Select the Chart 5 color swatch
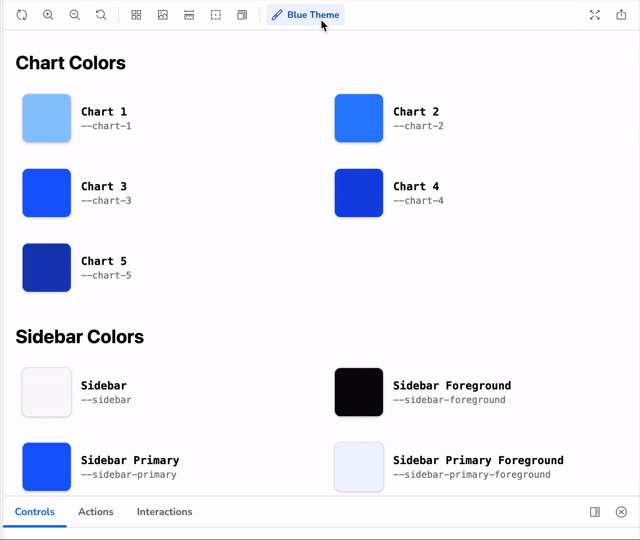 point(47,268)
